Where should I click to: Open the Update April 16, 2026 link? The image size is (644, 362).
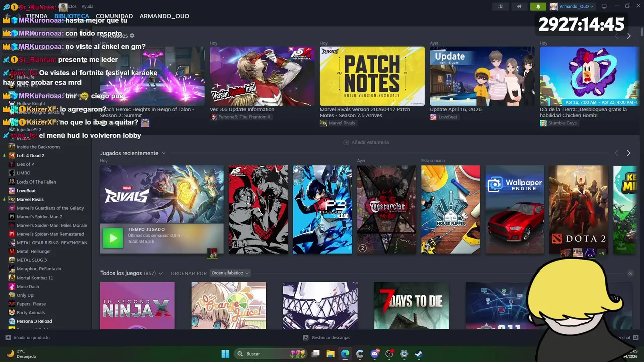click(x=456, y=109)
